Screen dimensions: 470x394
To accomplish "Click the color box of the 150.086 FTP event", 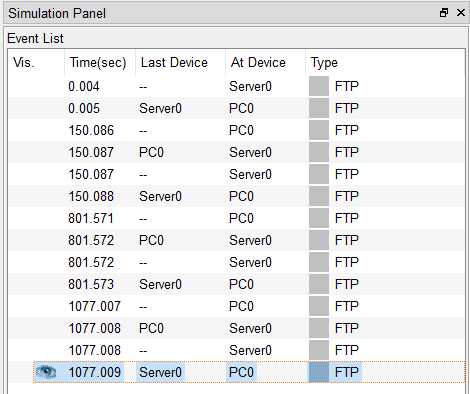I will pyautogui.click(x=319, y=130).
